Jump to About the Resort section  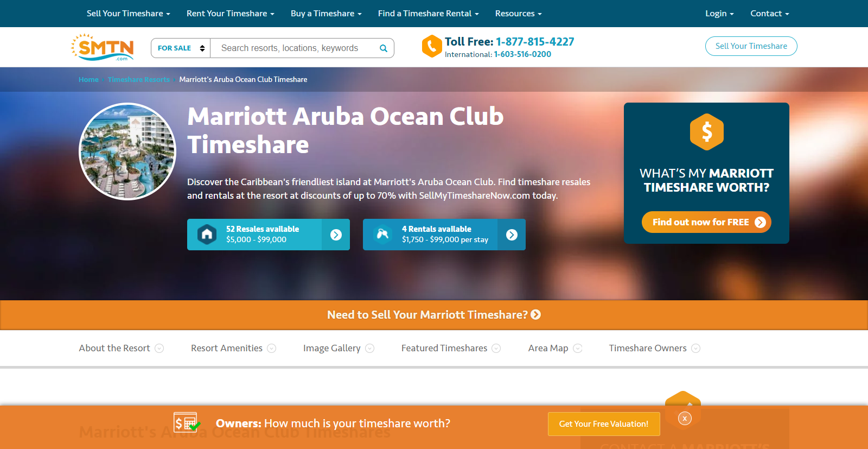[122, 348]
